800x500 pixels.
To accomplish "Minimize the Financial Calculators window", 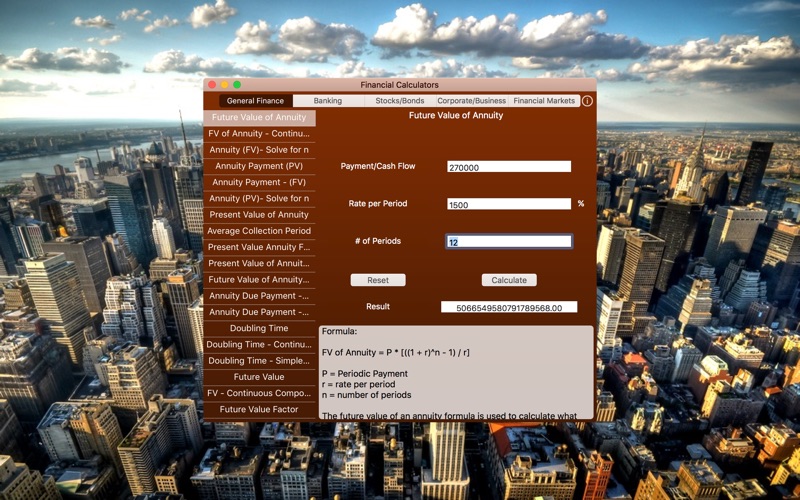I will point(224,85).
